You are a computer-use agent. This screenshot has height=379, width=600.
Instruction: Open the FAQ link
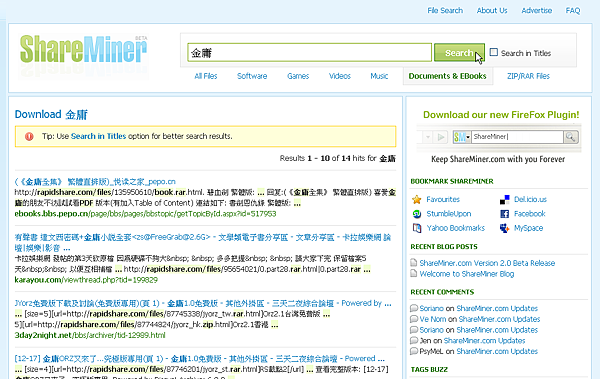[573, 10]
